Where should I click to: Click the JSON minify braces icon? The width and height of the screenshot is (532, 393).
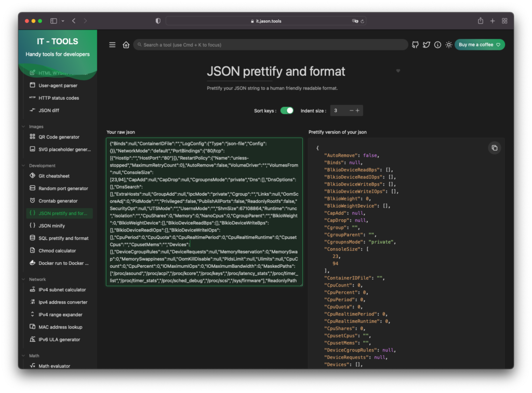pyautogui.click(x=32, y=225)
